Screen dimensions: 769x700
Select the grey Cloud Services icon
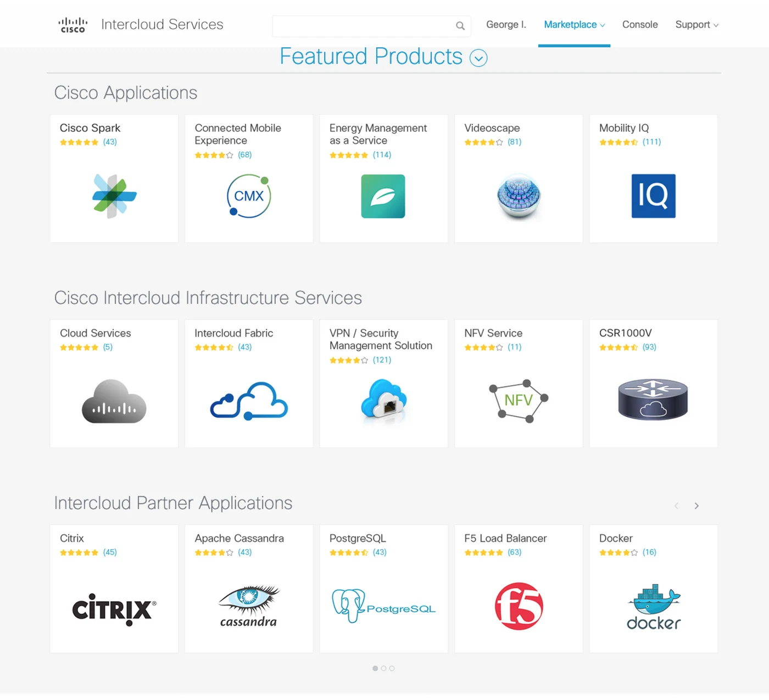tap(114, 401)
